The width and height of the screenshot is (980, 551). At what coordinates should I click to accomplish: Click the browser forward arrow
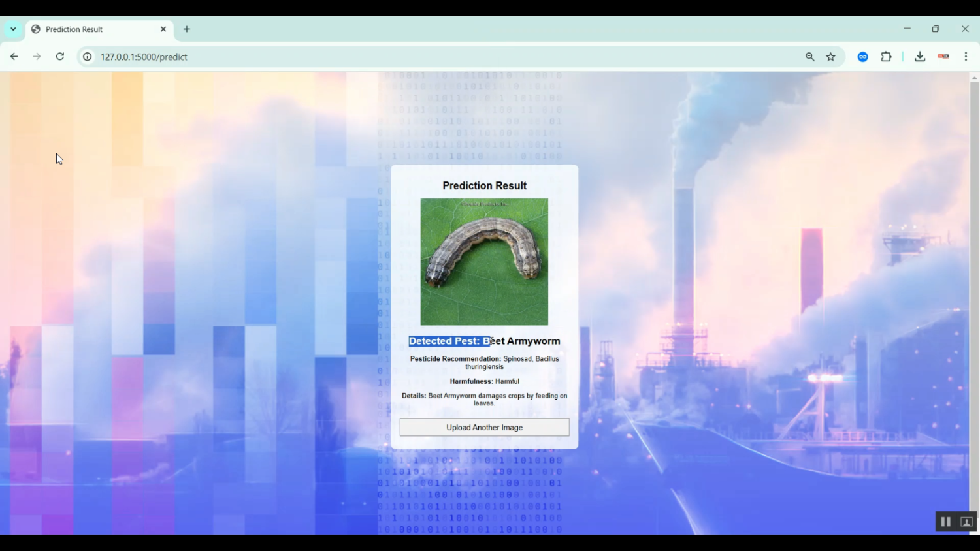pos(37,57)
